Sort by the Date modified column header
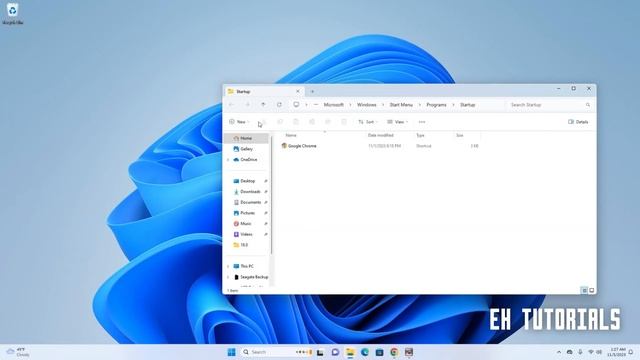The height and width of the screenshot is (360, 640). (380, 135)
